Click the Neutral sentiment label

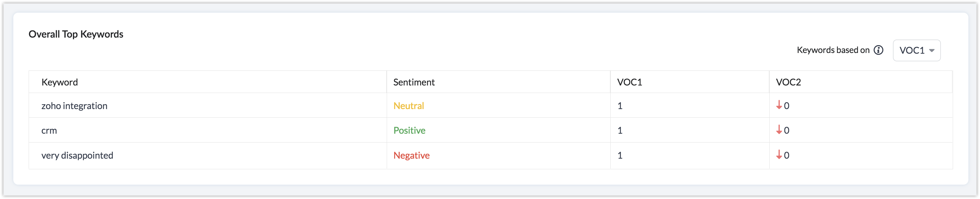(409, 106)
